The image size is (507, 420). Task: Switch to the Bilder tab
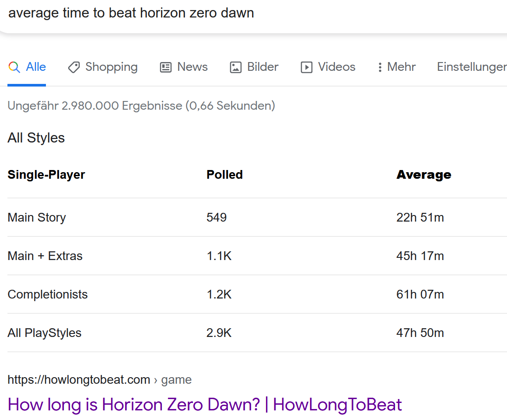tap(262, 67)
